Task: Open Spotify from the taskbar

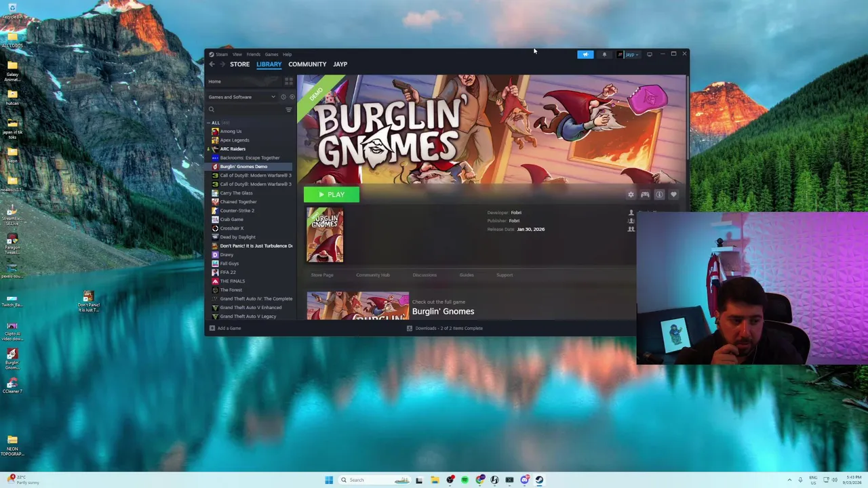Action: (x=465, y=480)
